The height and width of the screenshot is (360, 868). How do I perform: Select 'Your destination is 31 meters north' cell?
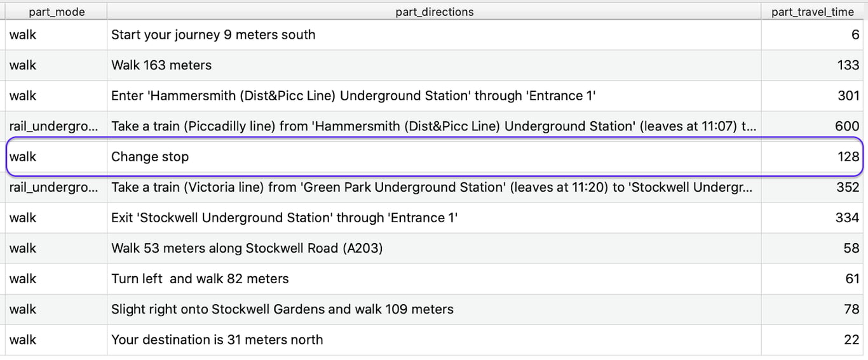[x=217, y=340]
